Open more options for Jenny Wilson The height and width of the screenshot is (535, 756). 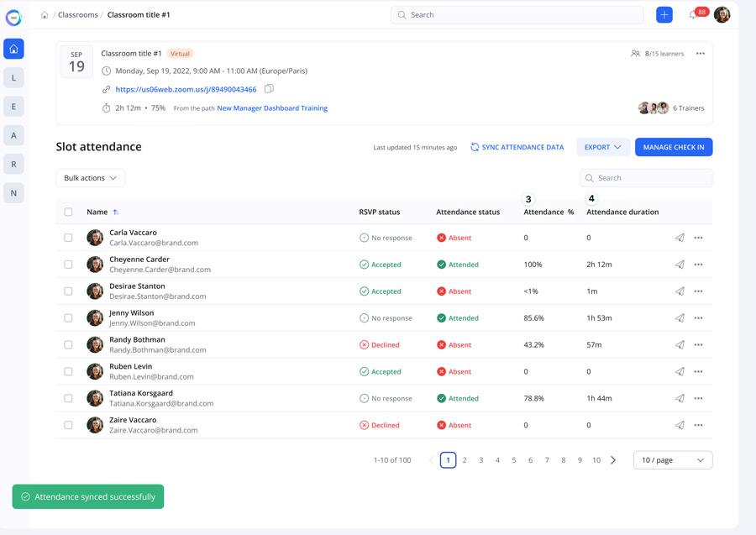698,318
